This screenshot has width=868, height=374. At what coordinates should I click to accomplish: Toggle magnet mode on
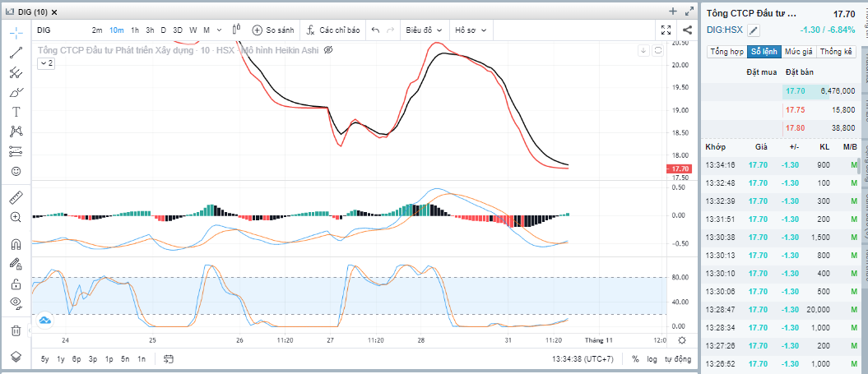pos(16,244)
